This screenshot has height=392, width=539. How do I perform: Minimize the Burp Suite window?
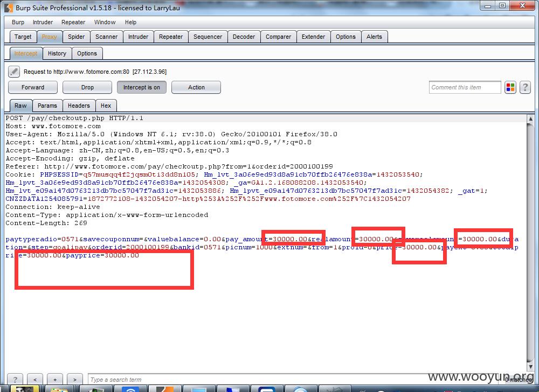(487, 6)
